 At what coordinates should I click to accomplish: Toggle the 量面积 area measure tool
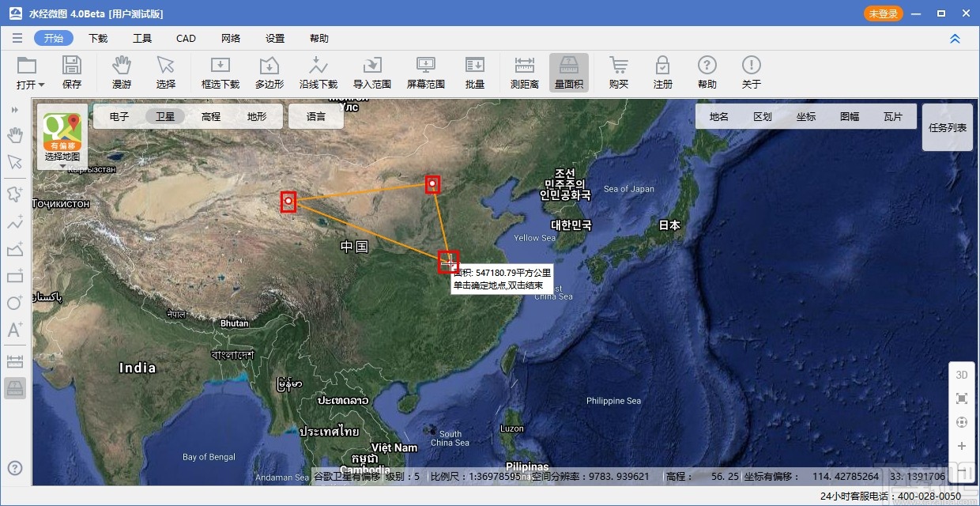(x=569, y=73)
